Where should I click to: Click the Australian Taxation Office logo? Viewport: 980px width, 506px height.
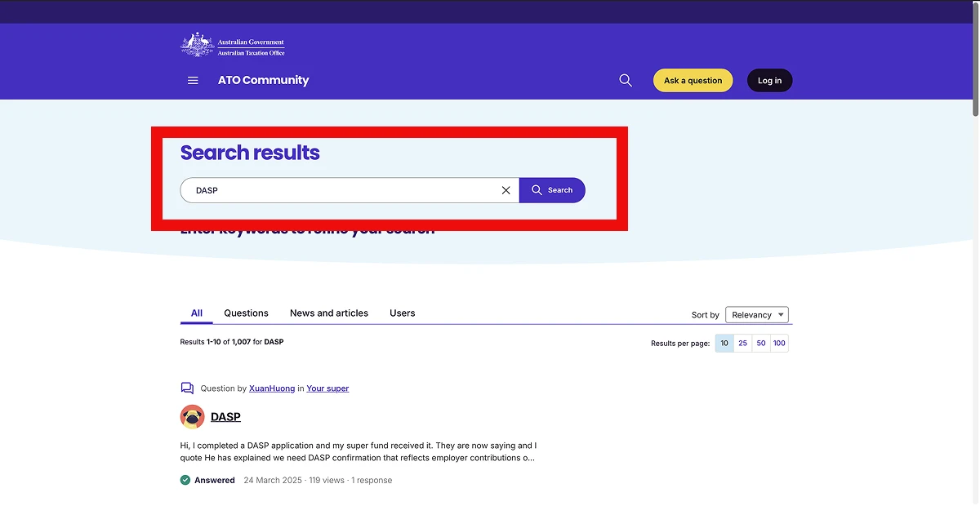coord(233,45)
